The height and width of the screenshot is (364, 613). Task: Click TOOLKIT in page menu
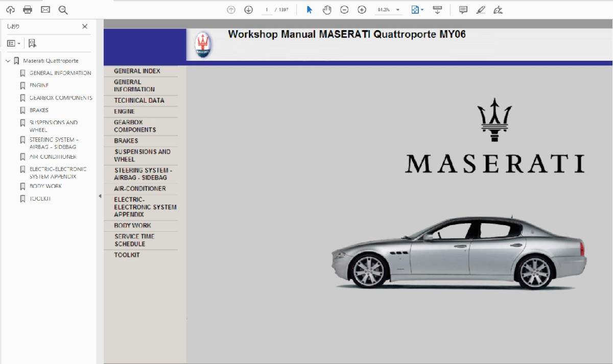click(x=127, y=255)
